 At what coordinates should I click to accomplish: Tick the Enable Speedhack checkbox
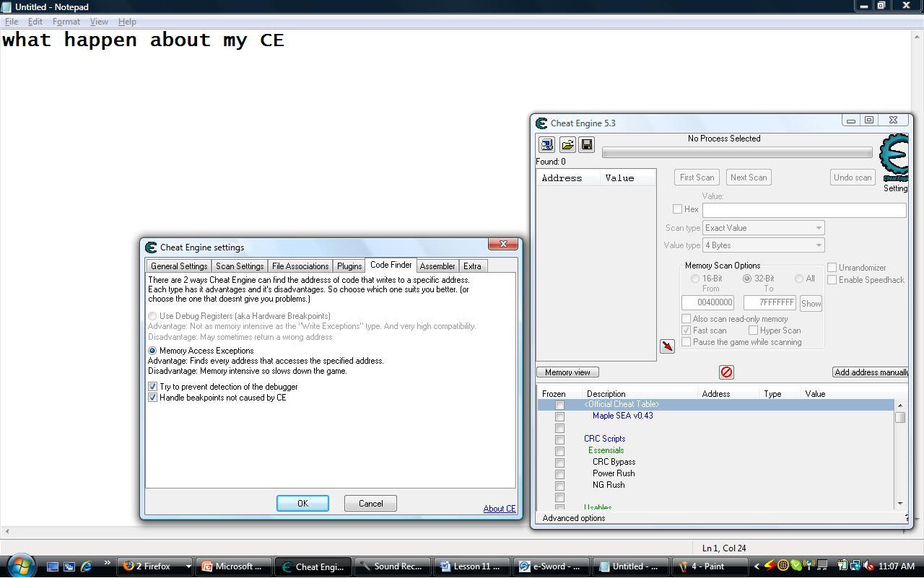click(x=832, y=280)
